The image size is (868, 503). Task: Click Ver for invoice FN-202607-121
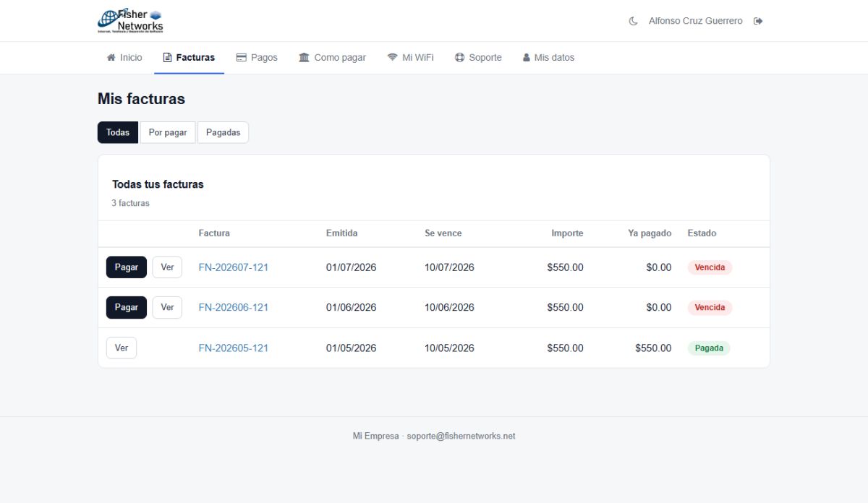[167, 267]
